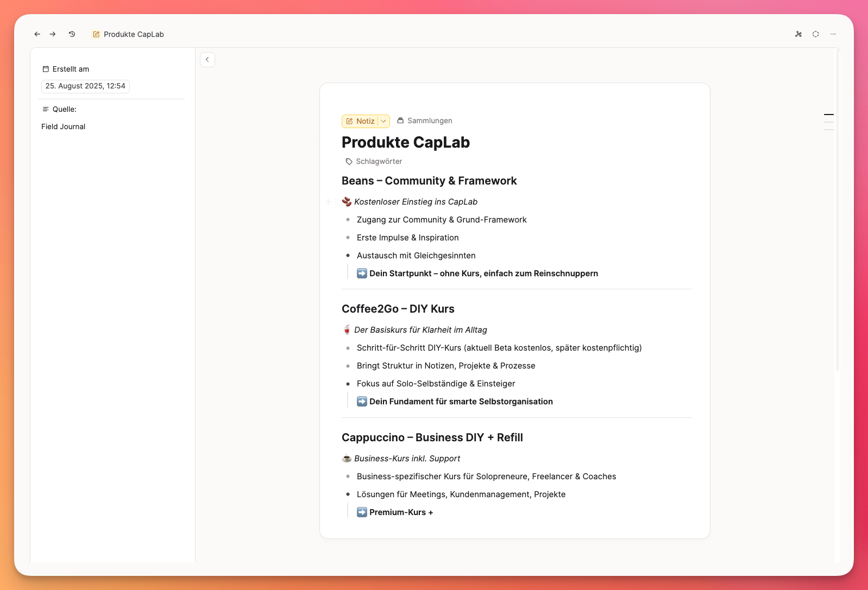Click the add block plus icon
The image size is (868, 590).
pos(328,202)
